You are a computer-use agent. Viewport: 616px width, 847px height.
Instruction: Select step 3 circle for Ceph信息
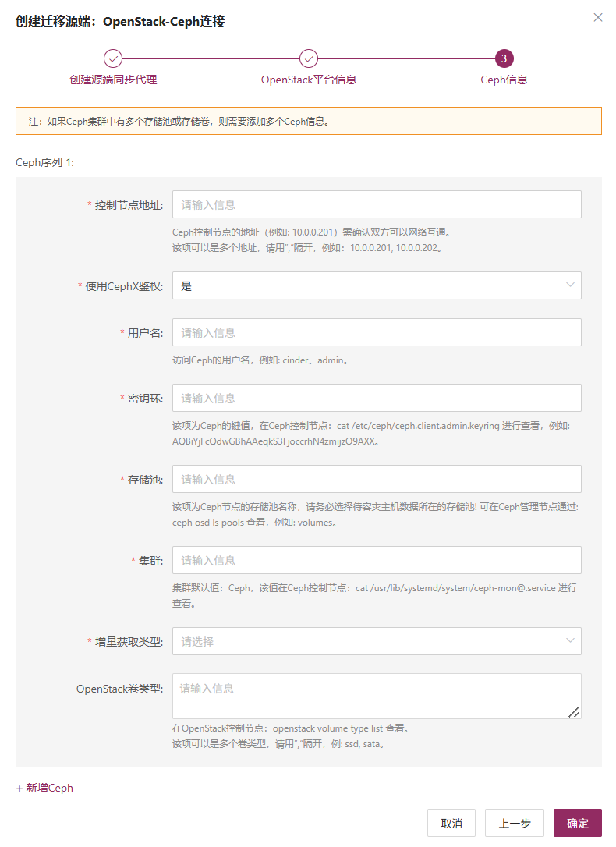504,58
